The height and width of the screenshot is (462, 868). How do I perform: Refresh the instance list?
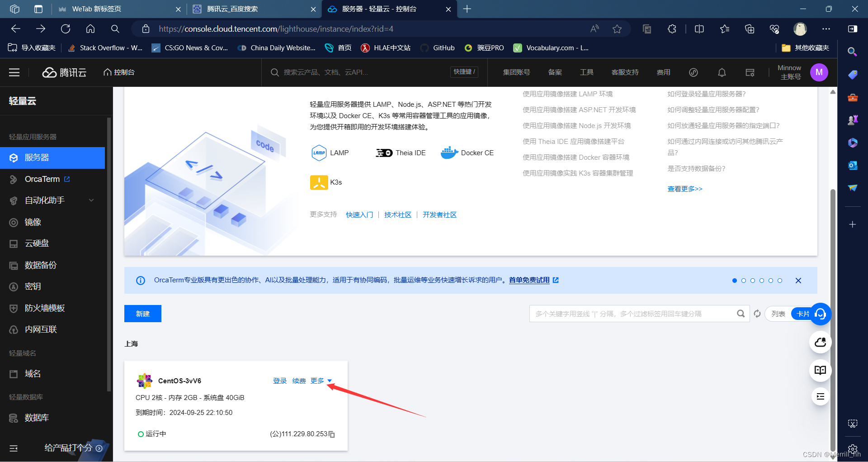point(757,314)
